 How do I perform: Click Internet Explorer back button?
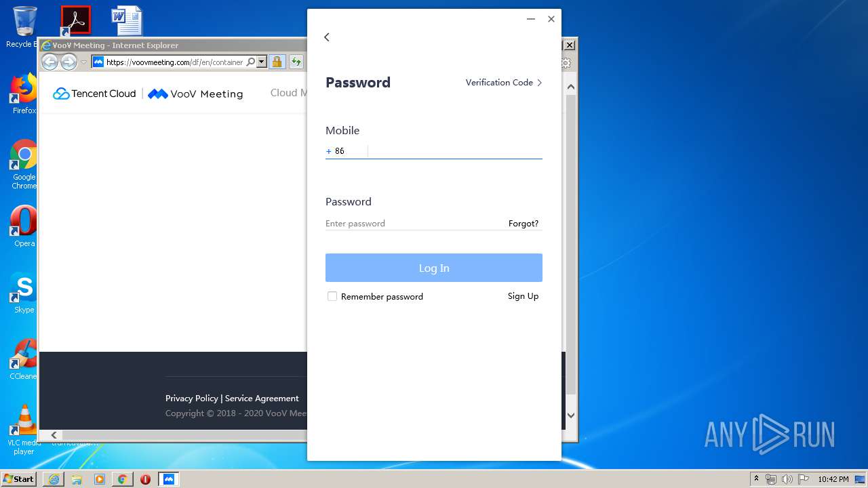click(50, 62)
